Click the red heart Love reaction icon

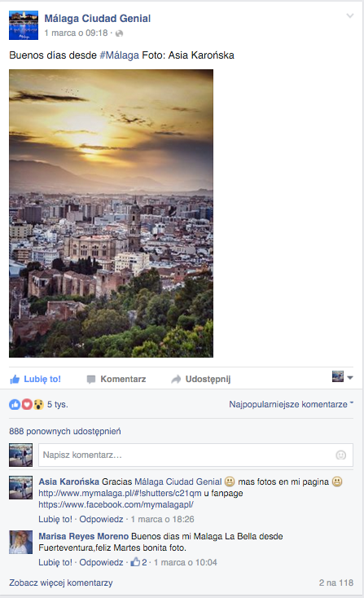26,404
